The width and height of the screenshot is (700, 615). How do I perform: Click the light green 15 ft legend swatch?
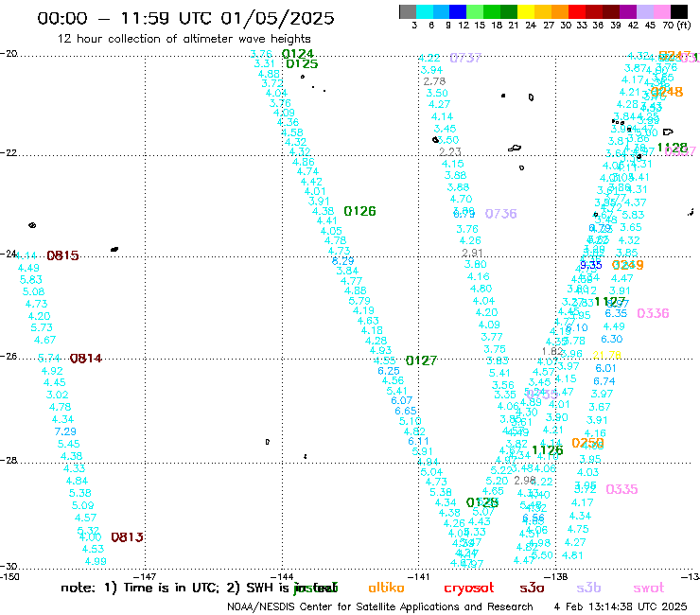tap(475, 11)
